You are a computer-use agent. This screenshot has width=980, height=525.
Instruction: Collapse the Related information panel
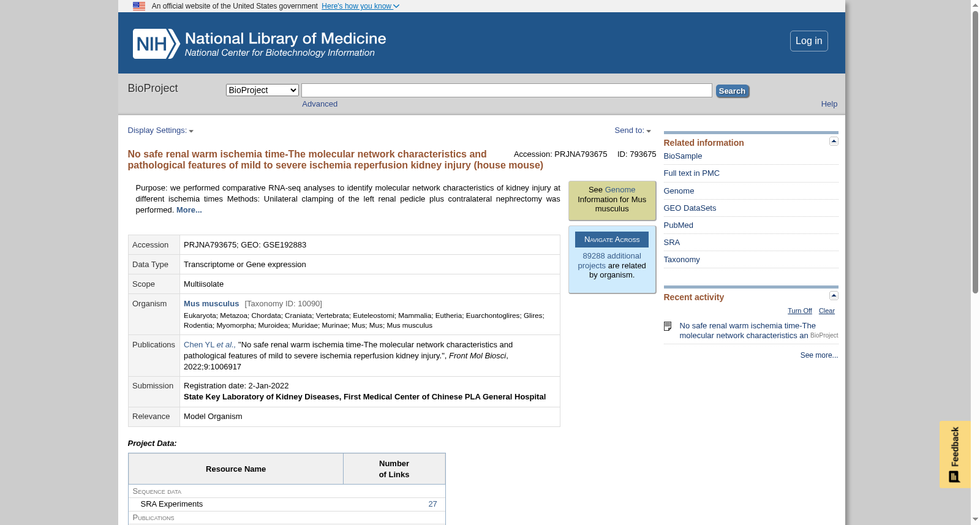point(834,142)
